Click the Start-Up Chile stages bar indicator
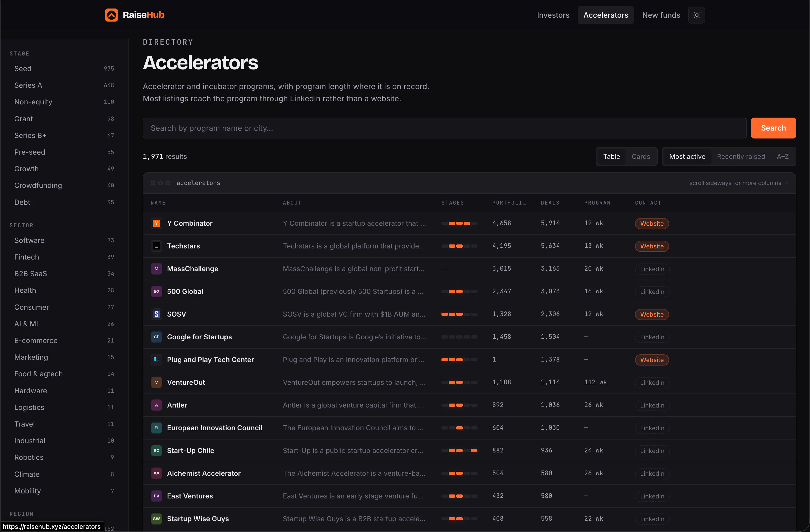 point(459,451)
